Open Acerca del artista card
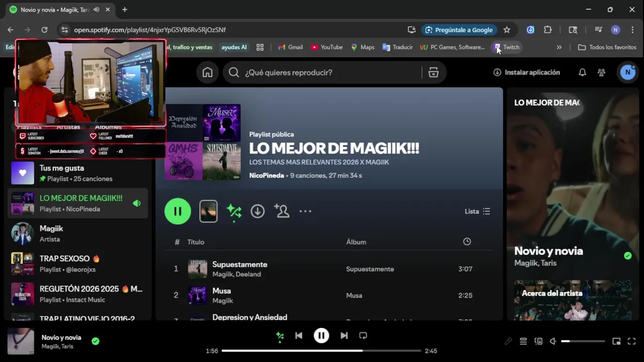644x362 pixels. 573,300
